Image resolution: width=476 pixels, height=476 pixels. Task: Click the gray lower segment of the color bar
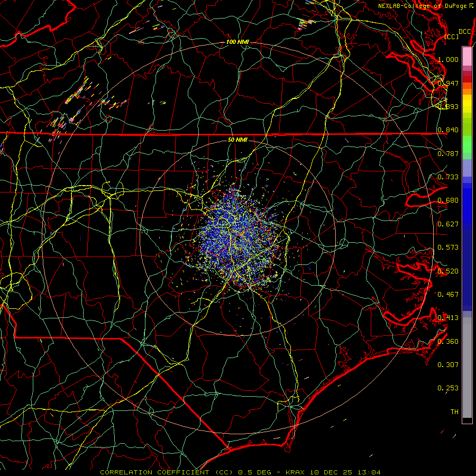pos(467,368)
